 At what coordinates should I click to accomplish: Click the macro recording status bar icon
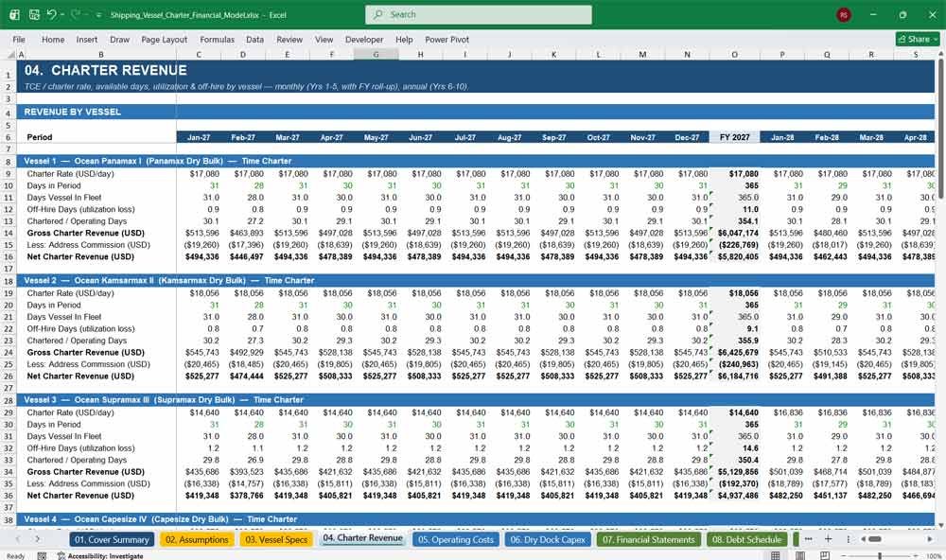point(42,555)
